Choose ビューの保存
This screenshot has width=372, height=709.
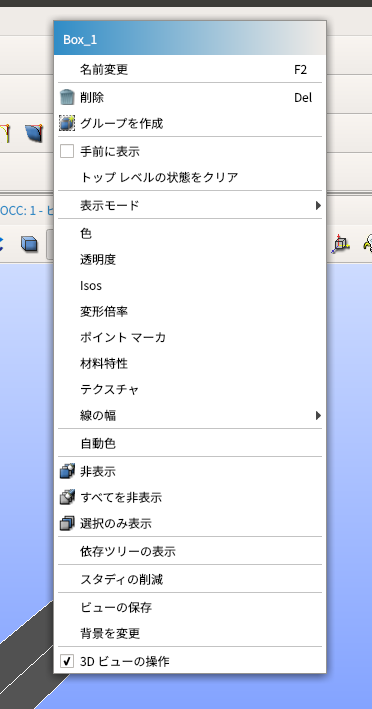coord(189,607)
